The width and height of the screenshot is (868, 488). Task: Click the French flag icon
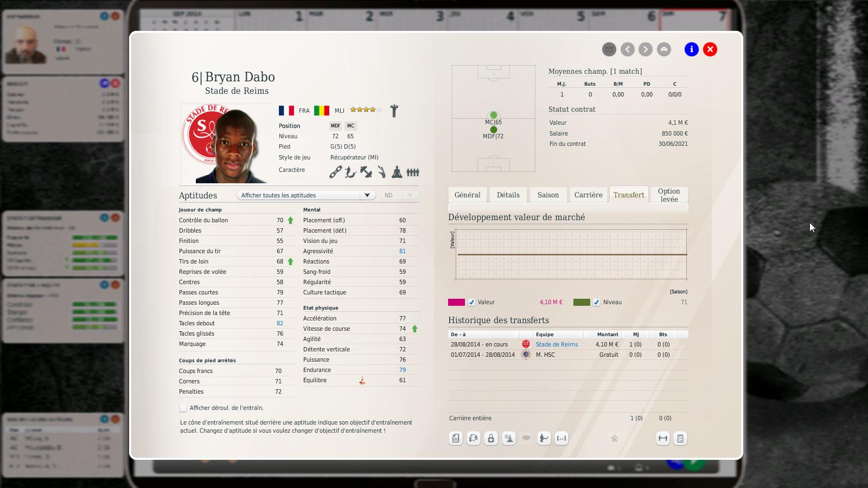pyautogui.click(x=286, y=111)
